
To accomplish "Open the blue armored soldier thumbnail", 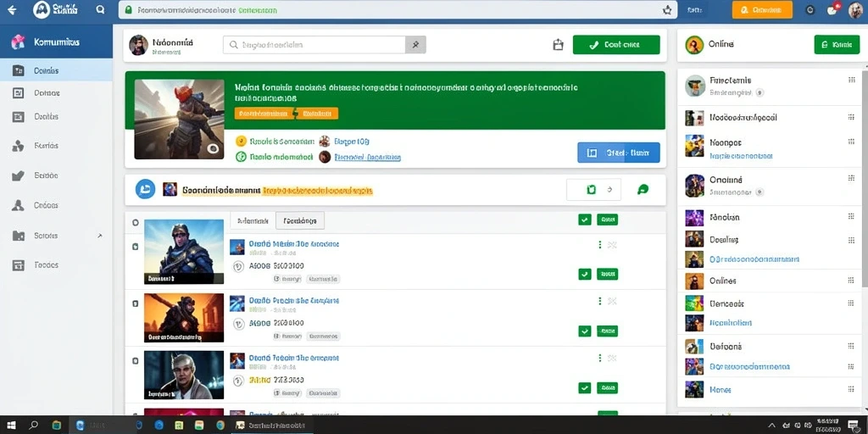I will click(x=184, y=252).
